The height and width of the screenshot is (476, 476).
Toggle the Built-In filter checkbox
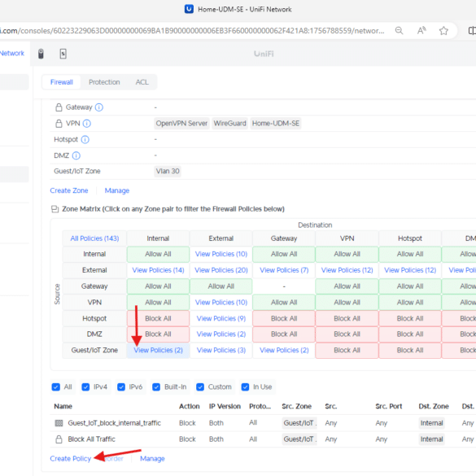pos(156,387)
